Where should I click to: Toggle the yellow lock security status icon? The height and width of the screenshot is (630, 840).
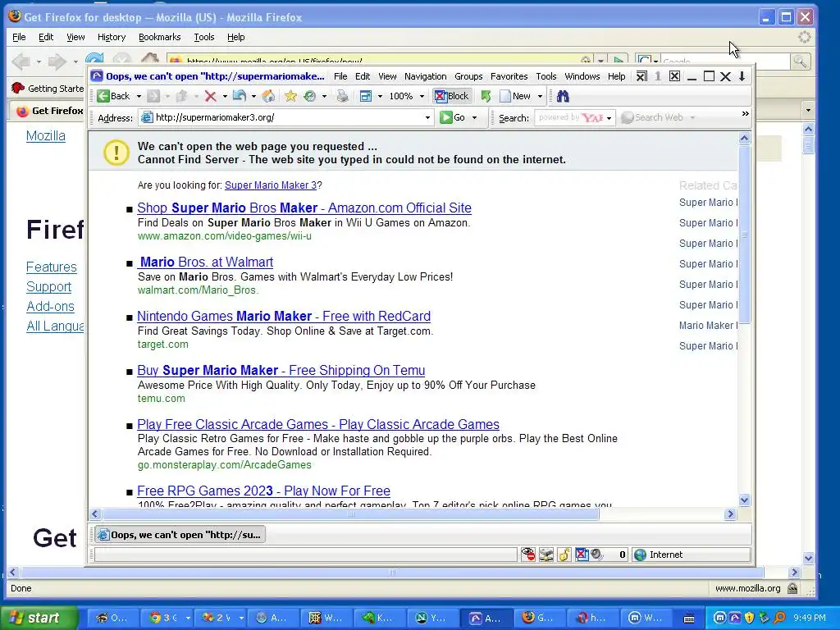[x=564, y=555]
